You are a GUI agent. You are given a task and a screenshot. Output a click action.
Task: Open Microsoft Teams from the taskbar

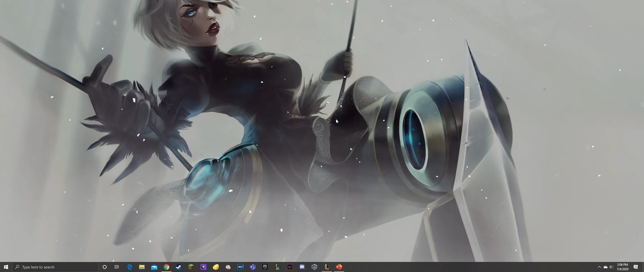[253, 267]
